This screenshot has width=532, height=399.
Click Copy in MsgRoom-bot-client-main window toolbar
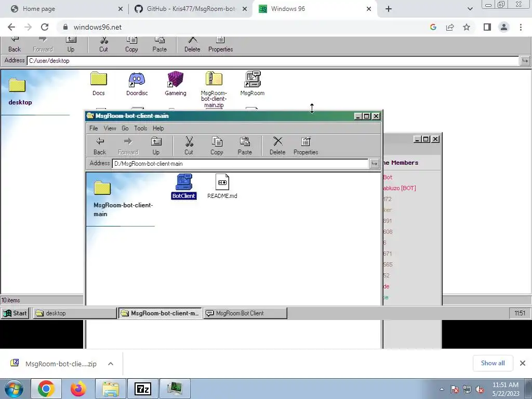(x=217, y=146)
